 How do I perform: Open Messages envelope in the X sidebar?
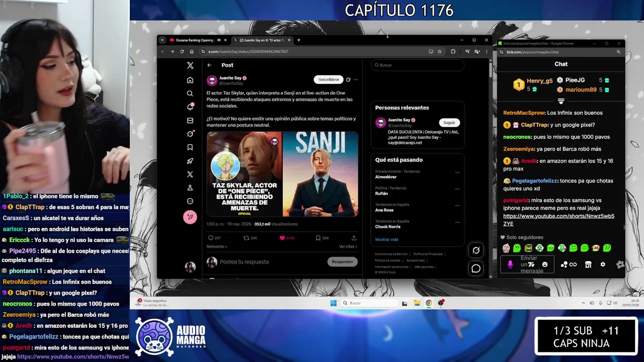190,121
